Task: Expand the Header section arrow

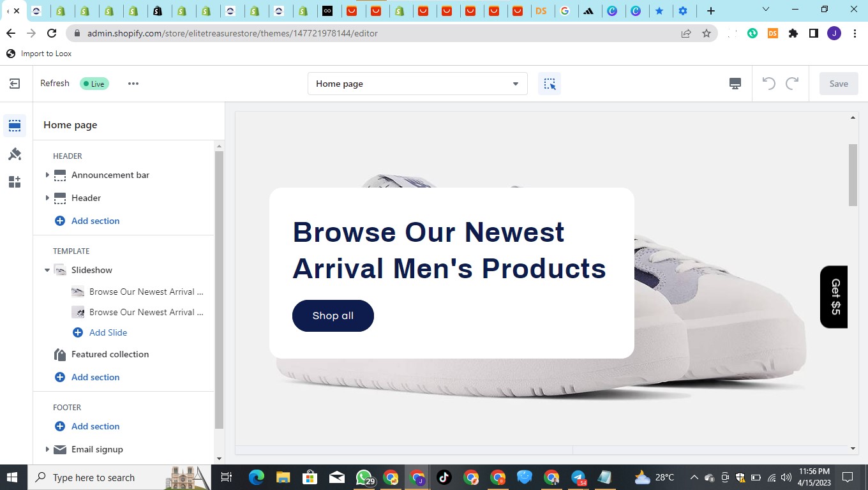Action: coord(47,198)
